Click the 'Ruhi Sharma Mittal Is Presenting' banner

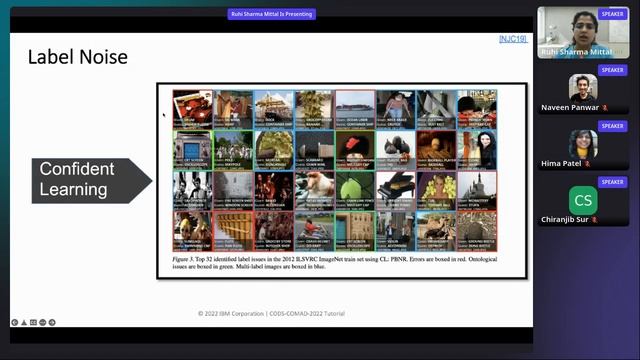point(271,14)
